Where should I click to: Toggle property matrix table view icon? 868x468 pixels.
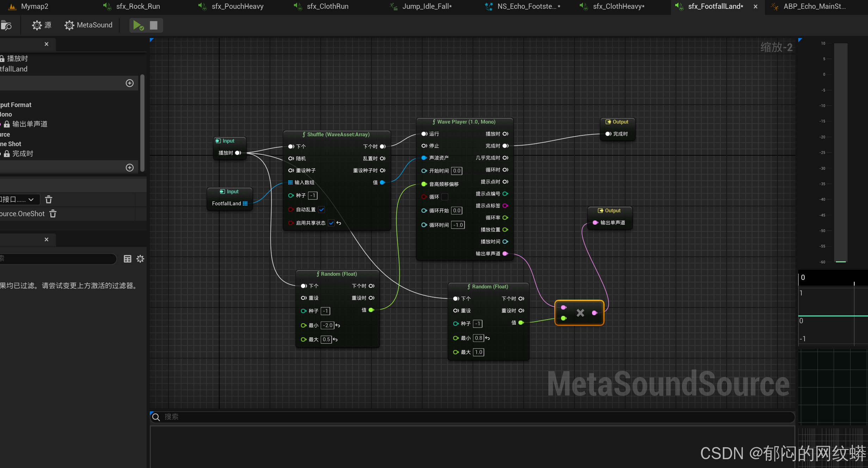[x=128, y=259]
